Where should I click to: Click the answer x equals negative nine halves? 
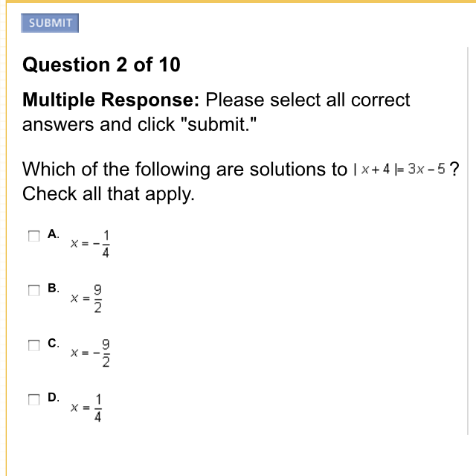pyautogui.click(x=90, y=353)
